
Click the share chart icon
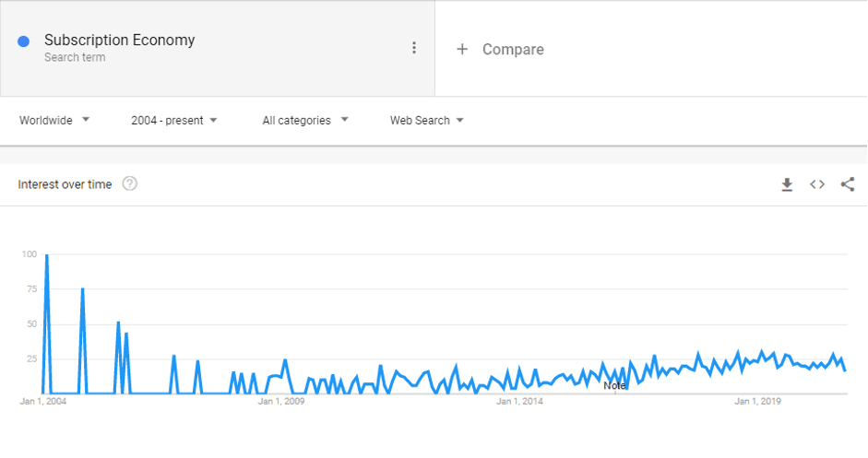848,184
